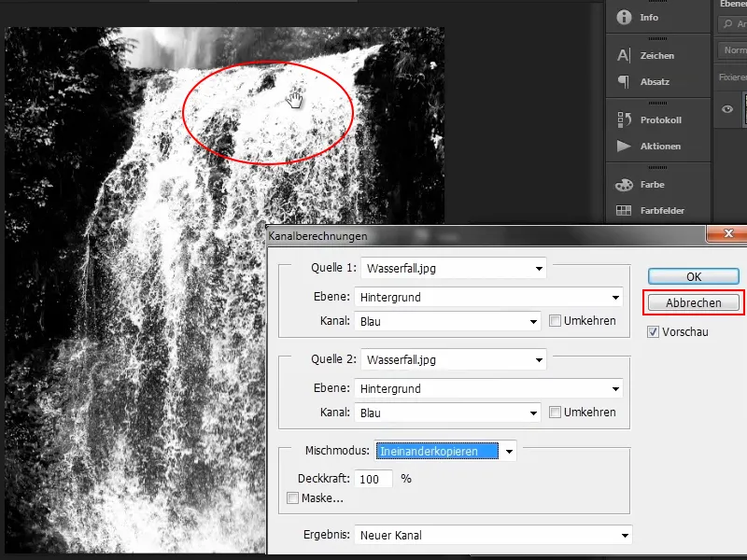Click the layer search field in Ebenen panel
Image resolution: width=747 pixels, height=560 pixels.
coord(733,23)
